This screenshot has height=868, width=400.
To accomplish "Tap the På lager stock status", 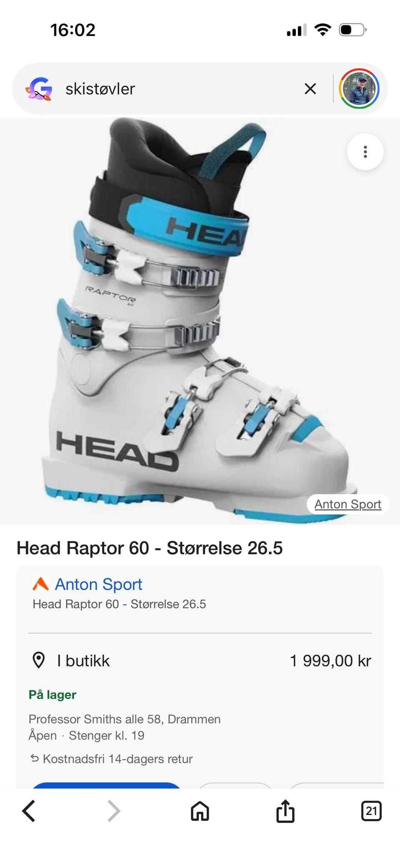I will (52, 695).
